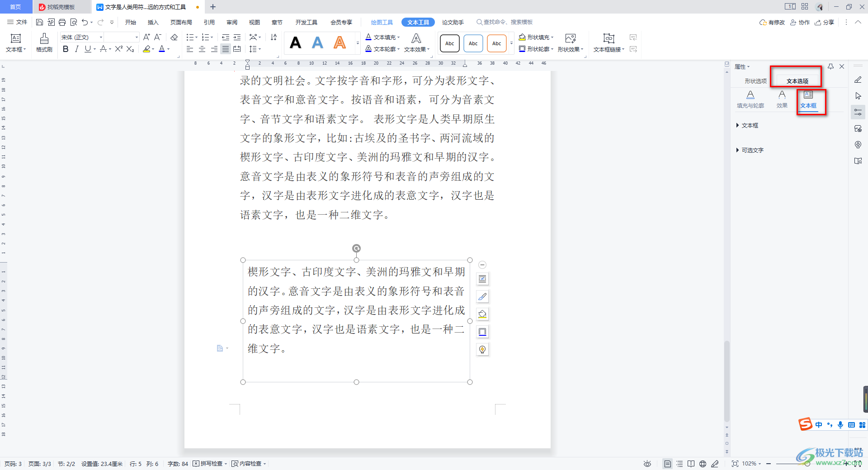Undo the last action
The height and width of the screenshot is (470, 868).
[x=85, y=22]
